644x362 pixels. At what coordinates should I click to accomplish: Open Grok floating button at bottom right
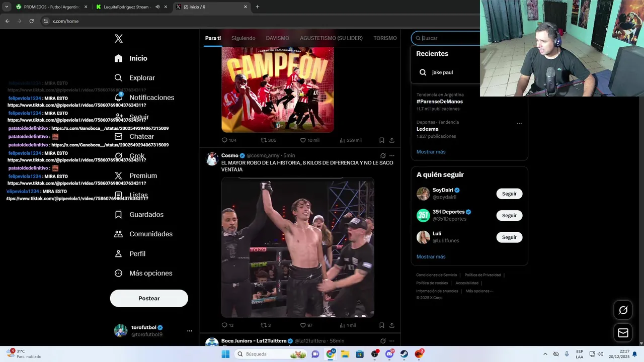click(x=623, y=310)
